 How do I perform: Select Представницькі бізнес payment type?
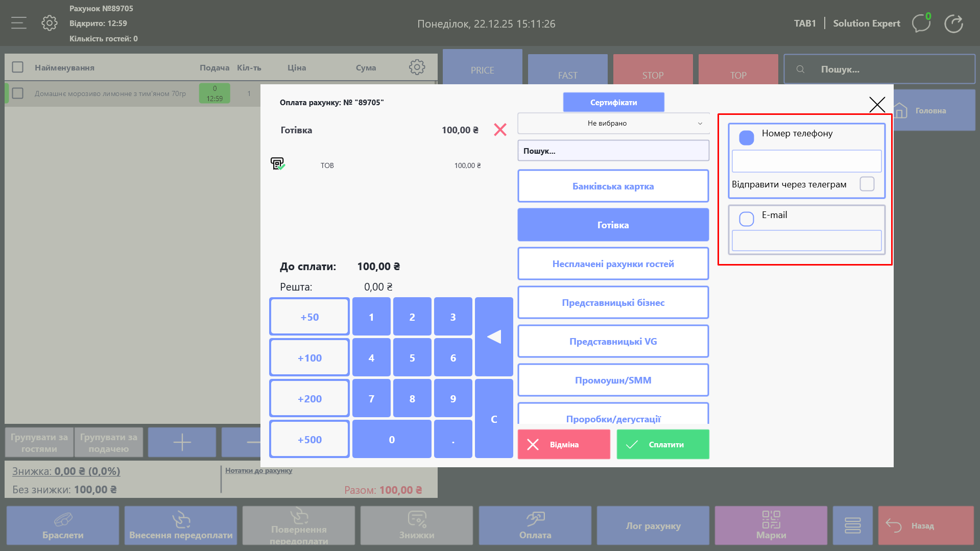pyautogui.click(x=613, y=303)
